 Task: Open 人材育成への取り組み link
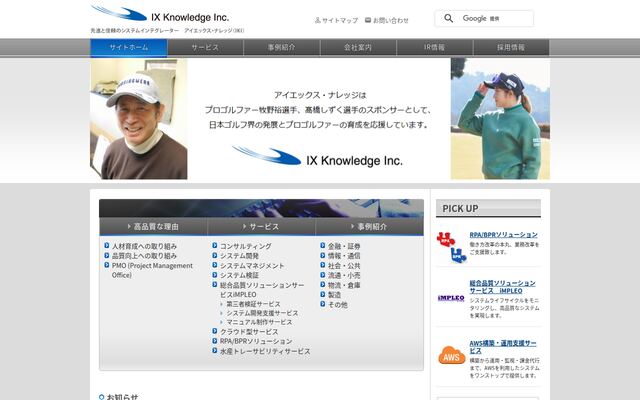tap(144, 246)
